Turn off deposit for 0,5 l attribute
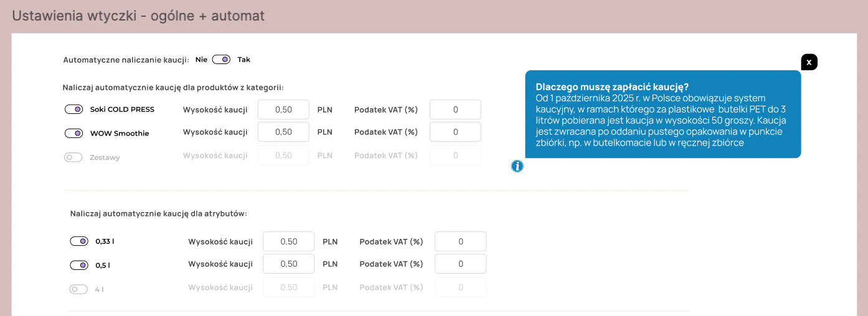The height and width of the screenshot is (316, 868). pos(79,266)
